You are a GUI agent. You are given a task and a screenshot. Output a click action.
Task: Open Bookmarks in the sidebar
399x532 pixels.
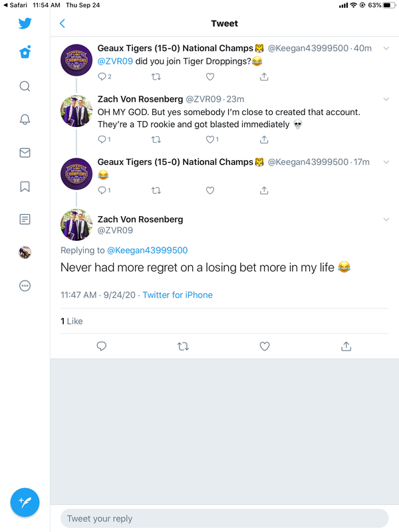[x=25, y=186]
